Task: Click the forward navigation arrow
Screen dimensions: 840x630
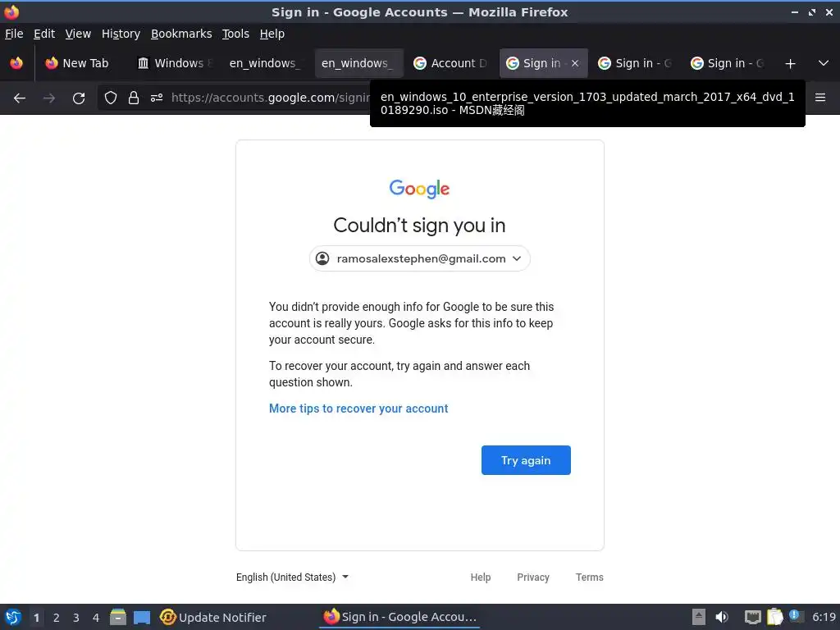Action: click(48, 98)
